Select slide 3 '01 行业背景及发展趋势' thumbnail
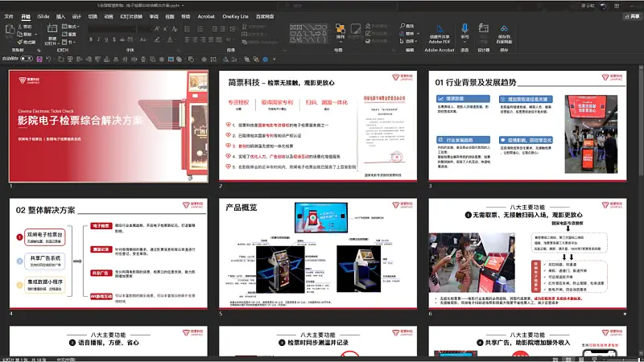Image resolution: width=644 pixels, height=362 pixels. point(527,125)
